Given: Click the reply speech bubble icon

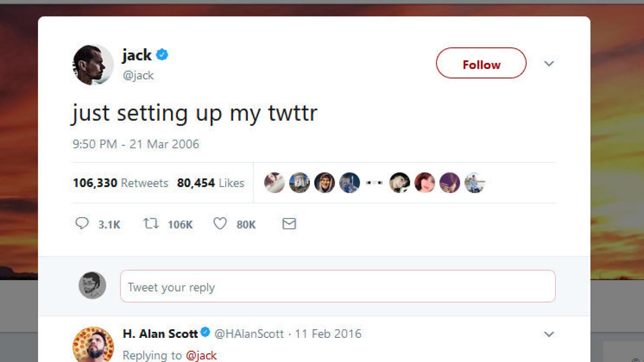Looking at the screenshot, I should (82, 224).
